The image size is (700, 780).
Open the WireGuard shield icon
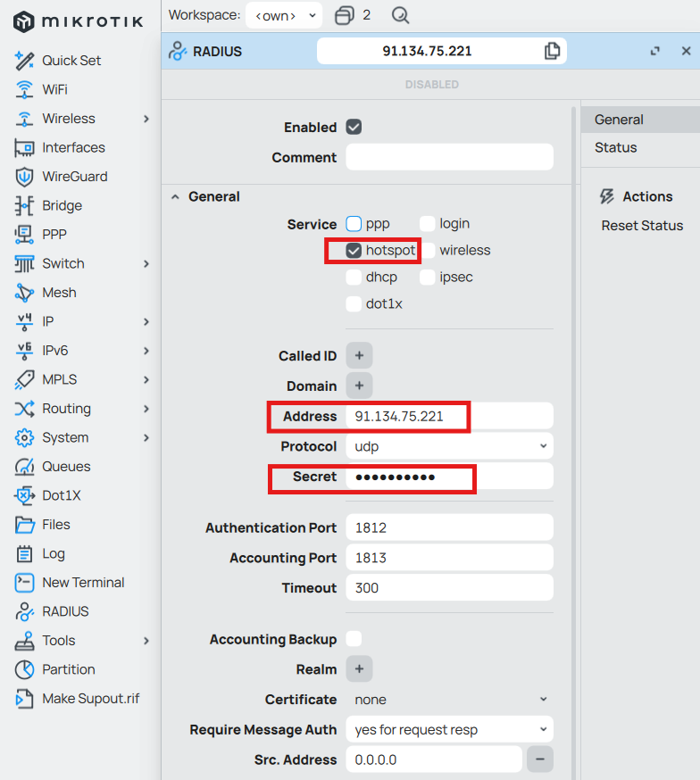coord(24,177)
